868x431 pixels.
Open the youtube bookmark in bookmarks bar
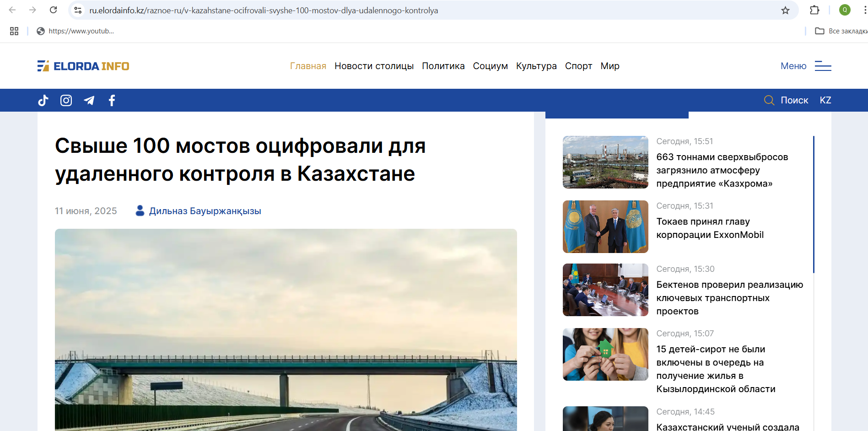pyautogui.click(x=75, y=31)
